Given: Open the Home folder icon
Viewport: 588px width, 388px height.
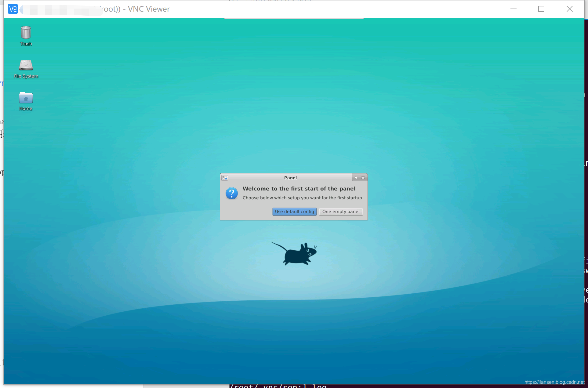Looking at the screenshot, I should [26, 98].
